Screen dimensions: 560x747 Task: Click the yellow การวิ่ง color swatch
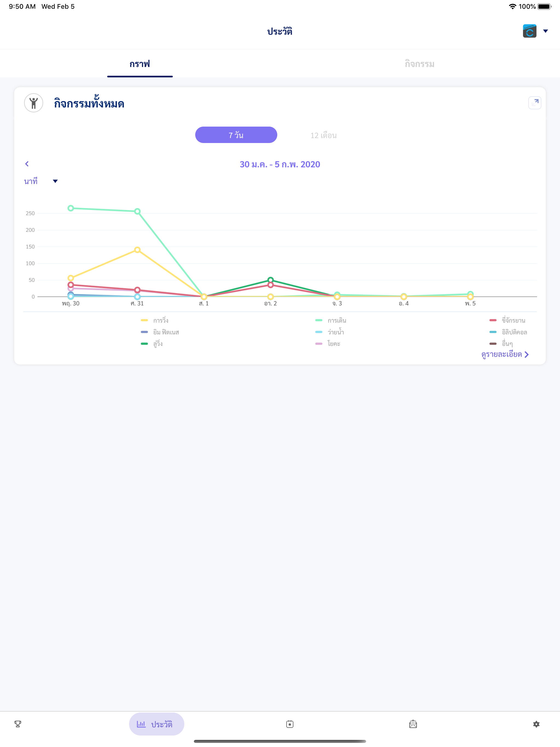click(145, 320)
